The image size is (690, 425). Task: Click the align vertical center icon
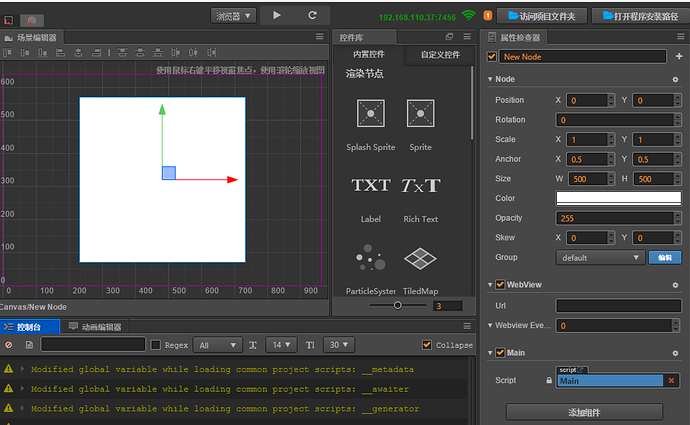[x=25, y=53]
